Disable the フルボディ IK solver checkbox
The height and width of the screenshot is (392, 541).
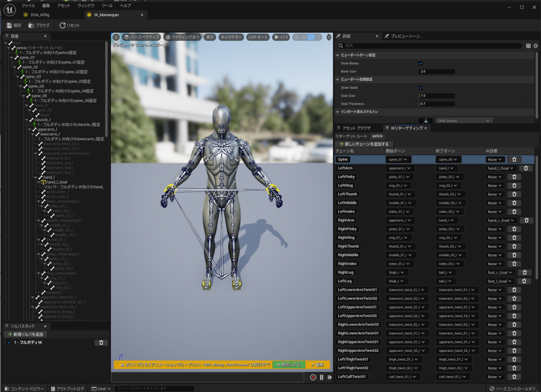pyautogui.click(x=9, y=343)
